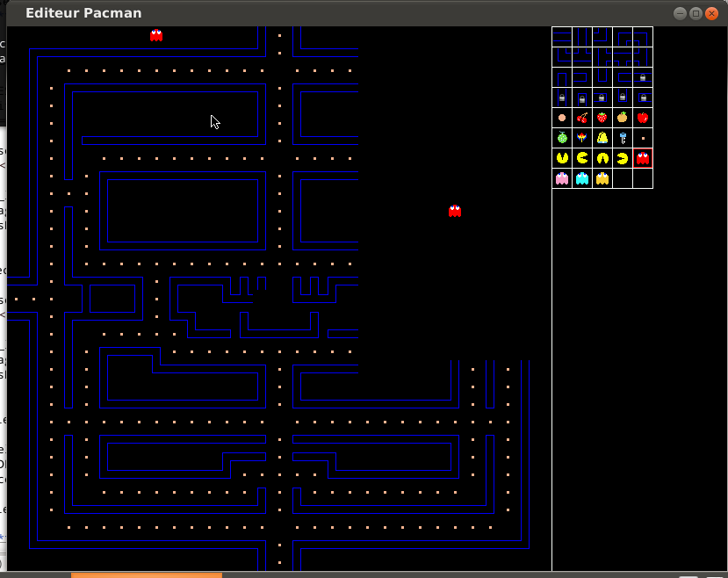Select the orange ghost palette tile
This screenshot has width=728, height=578.
pyautogui.click(x=602, y=178)
